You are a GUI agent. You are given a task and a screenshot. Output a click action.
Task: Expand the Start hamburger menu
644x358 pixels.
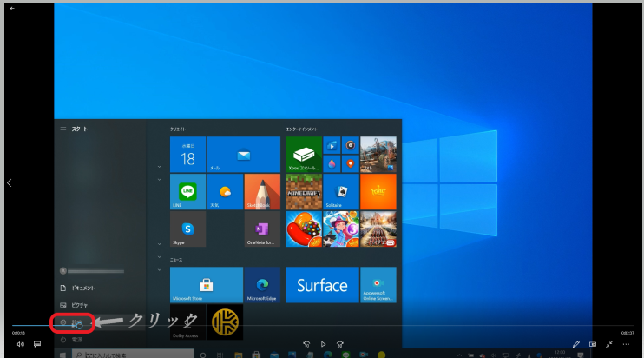tap(62, 129)
